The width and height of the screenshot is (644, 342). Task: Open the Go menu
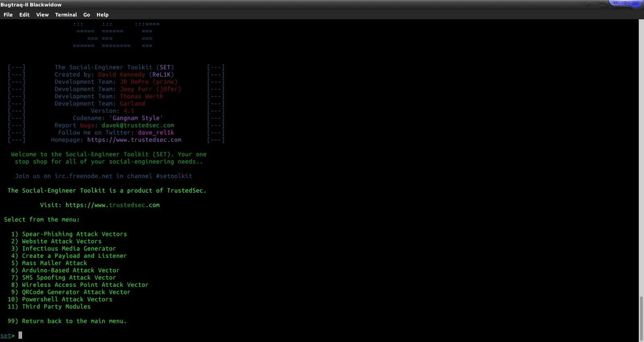[x=87, y=15]
